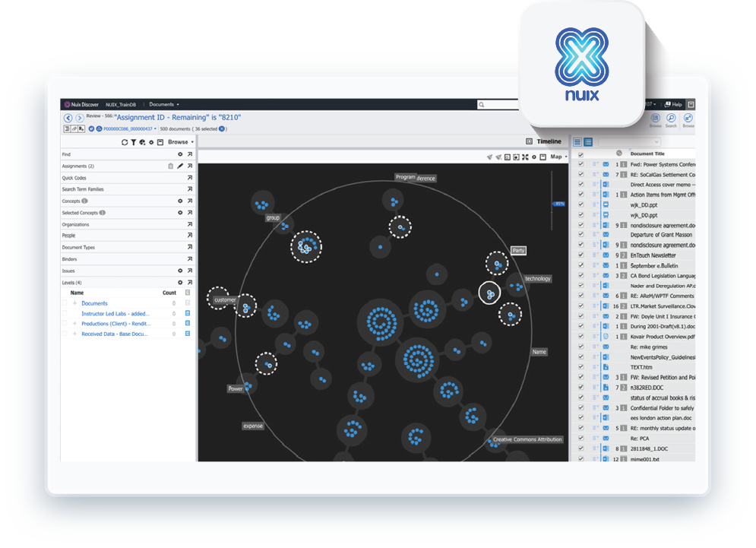Screen dimensions: 756x548
Task: Check the Documents level checkbox
Action: 64,303
